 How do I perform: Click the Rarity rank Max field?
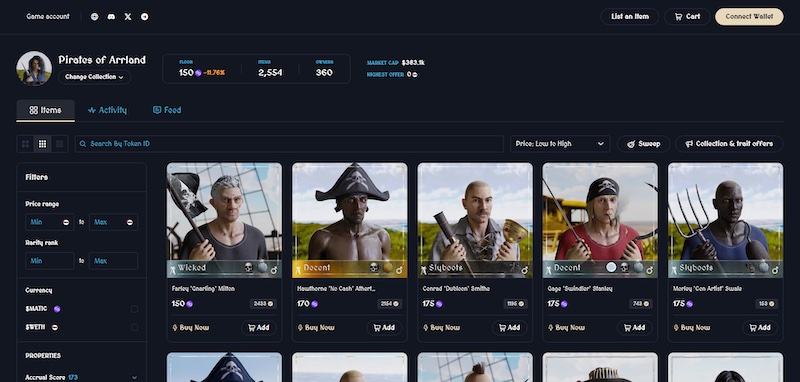click(113, 261)
